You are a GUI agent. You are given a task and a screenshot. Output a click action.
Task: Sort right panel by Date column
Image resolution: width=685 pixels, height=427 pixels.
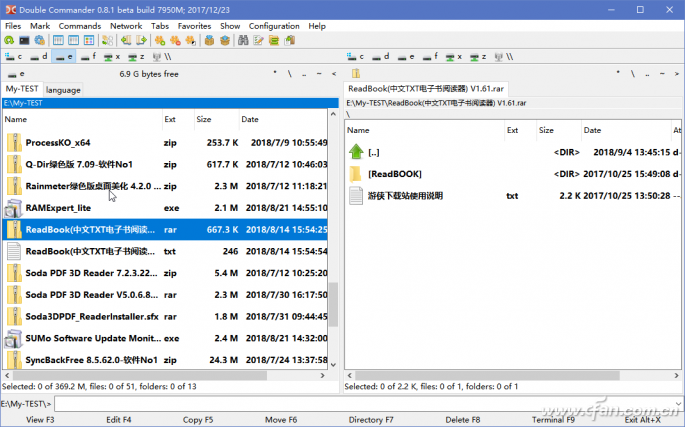click(625, 130)
